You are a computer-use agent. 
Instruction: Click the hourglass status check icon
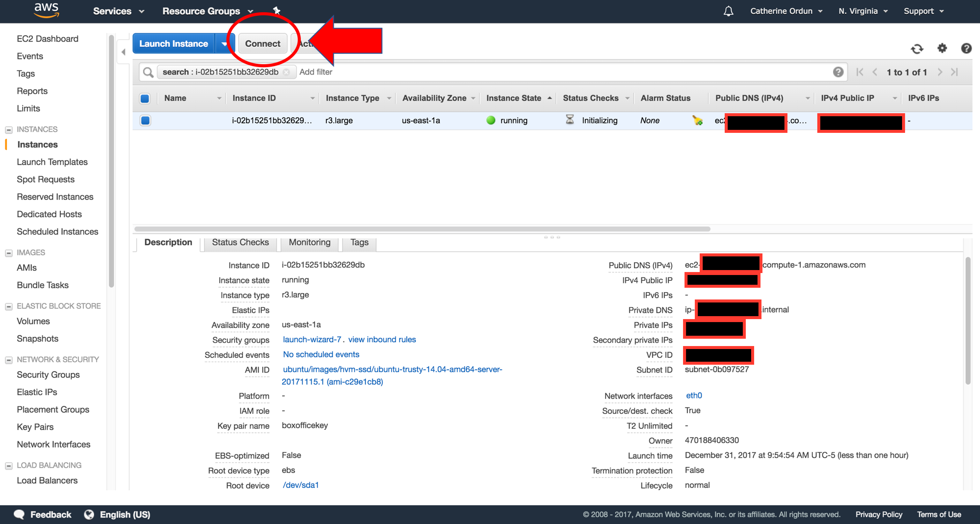click(x=570, y=120)
